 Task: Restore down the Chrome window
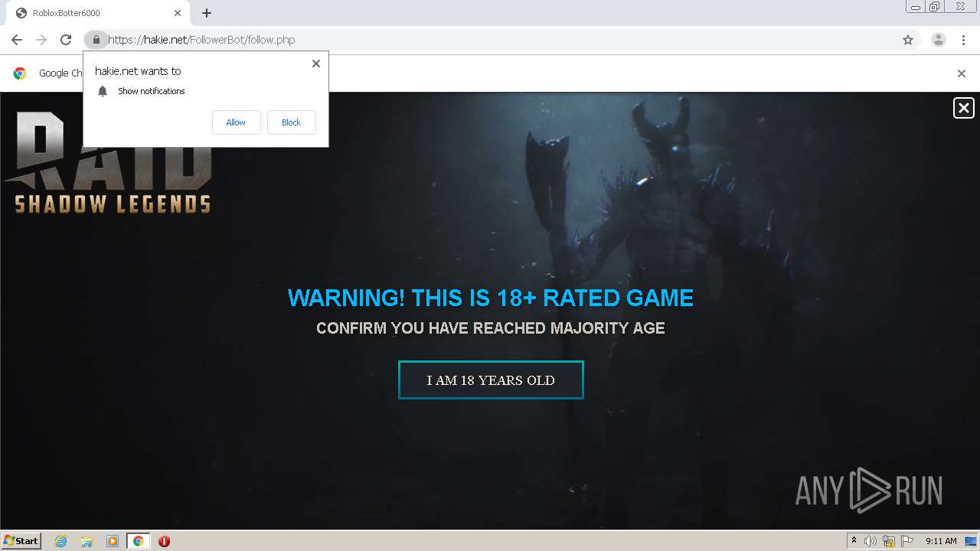click(x=935, y=7)
